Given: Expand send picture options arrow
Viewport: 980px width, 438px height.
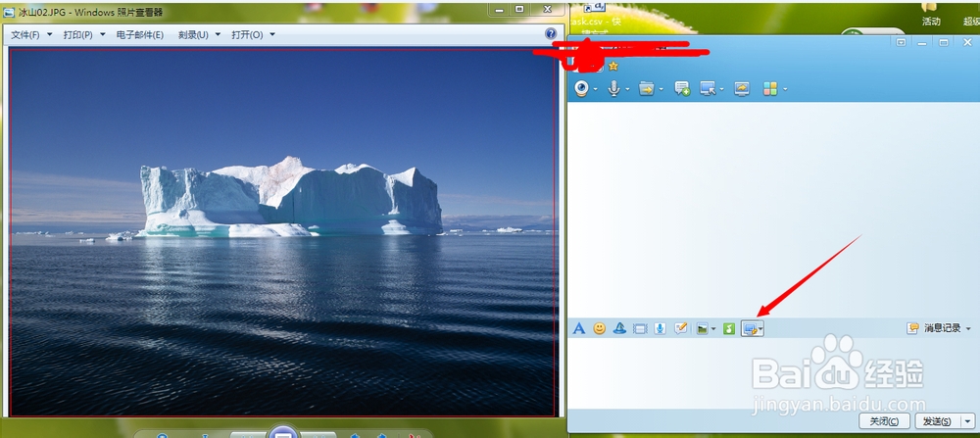Looking at the screenshot, I should pos(713,329).
